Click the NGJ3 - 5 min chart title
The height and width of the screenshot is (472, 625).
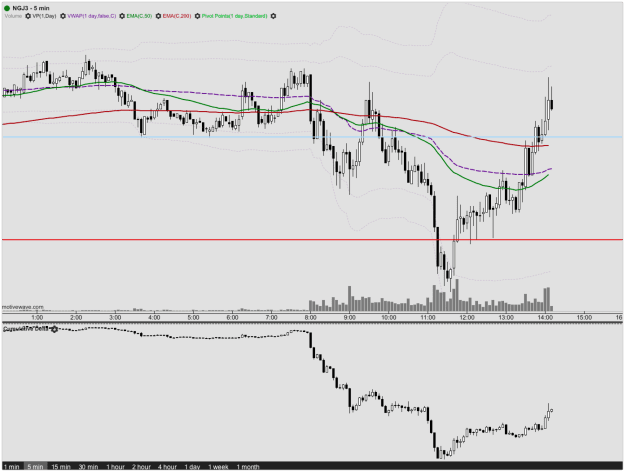(31, 8)
